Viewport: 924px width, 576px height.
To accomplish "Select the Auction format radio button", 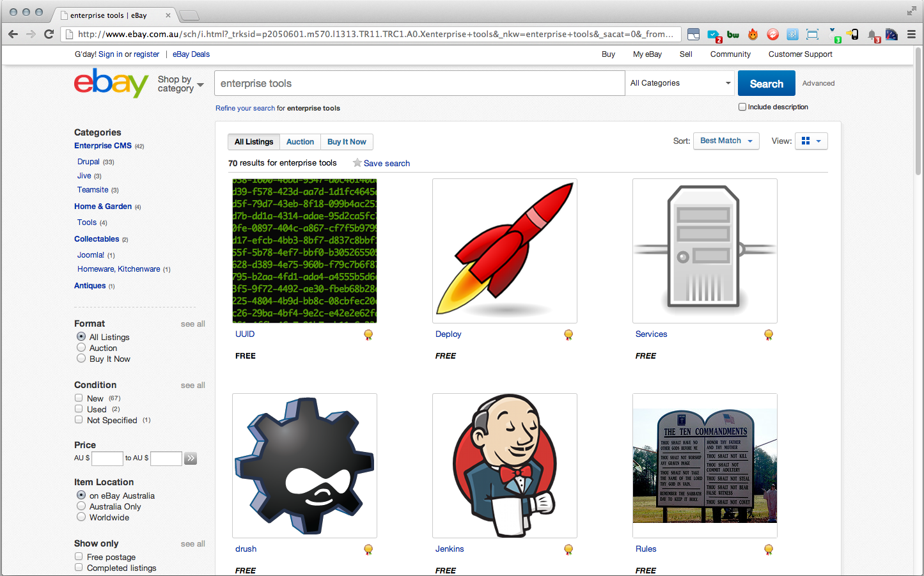I will click(x=81, y=348).
